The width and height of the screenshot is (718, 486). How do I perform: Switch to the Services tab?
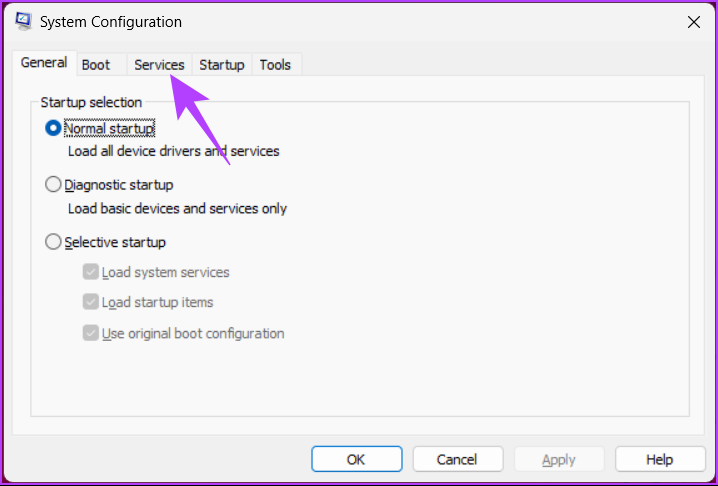tap(159, 65)
